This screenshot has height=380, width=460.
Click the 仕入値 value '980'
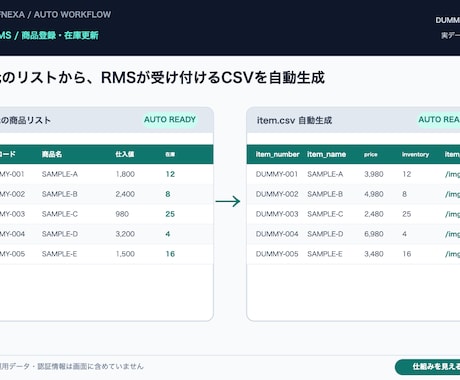pyautogui.click(x=122, y=214)
